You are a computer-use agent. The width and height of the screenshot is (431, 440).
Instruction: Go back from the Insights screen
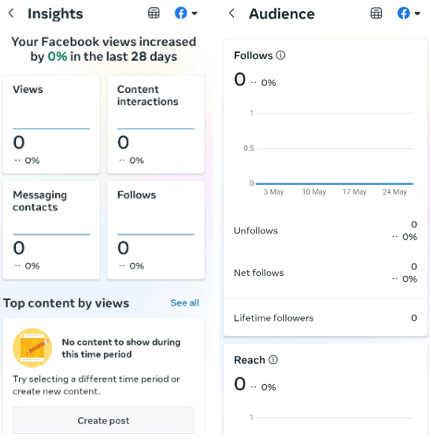pyautogui.click(x=11, y=14)
